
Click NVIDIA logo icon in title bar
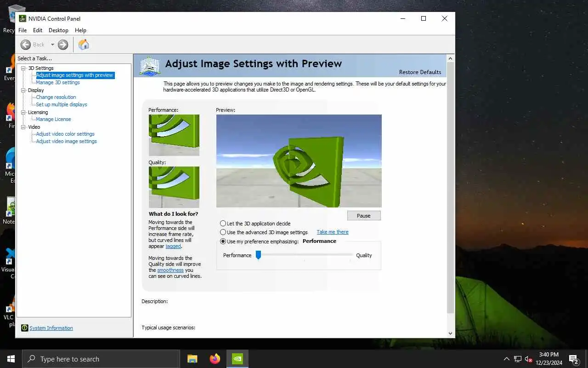tap(23, 18)
